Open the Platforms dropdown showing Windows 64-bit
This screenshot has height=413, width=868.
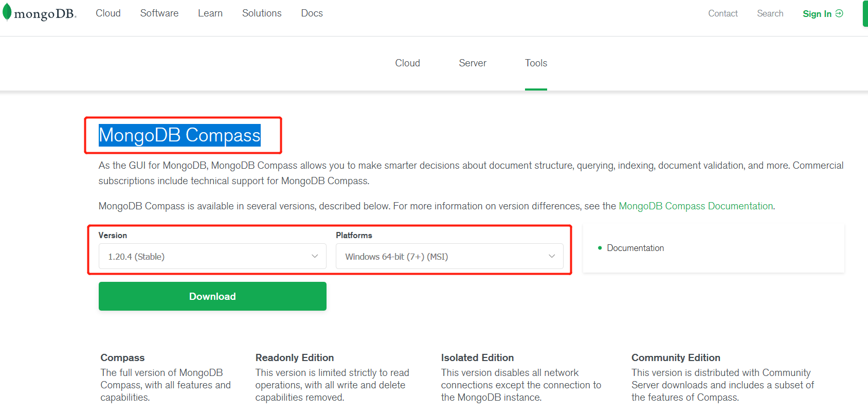(449, 256)
